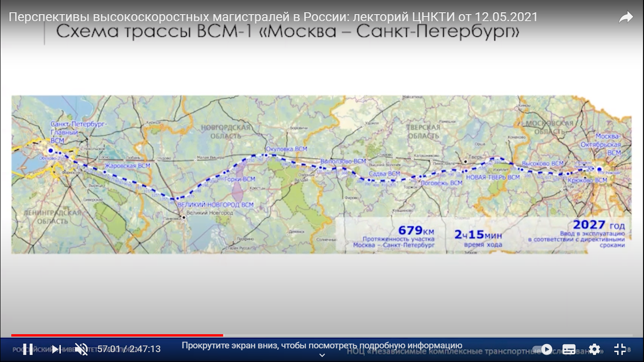Share the video using arrow icon
The height and width of the screenshot is (362, 644).
click(x=626, y=18)
